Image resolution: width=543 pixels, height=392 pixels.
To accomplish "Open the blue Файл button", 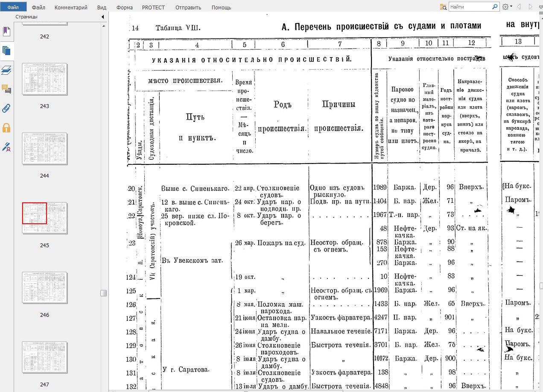I will pyautogui.click(x=13, y=7).
